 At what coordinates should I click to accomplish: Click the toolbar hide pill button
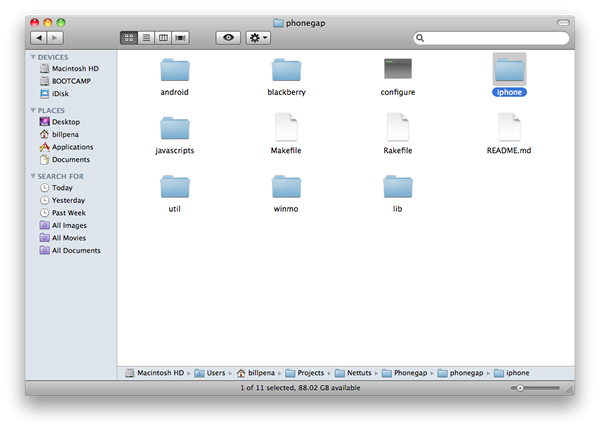coord(563,23)
